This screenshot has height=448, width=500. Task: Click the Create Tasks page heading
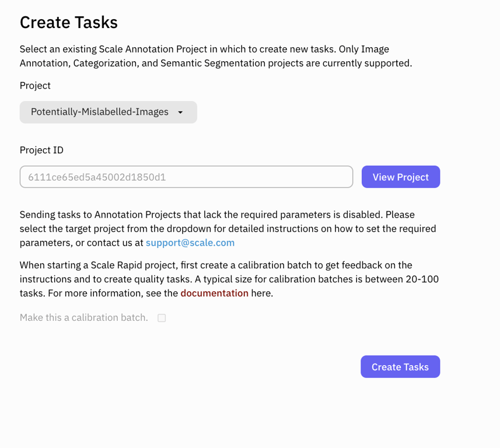tap(69, 23)
